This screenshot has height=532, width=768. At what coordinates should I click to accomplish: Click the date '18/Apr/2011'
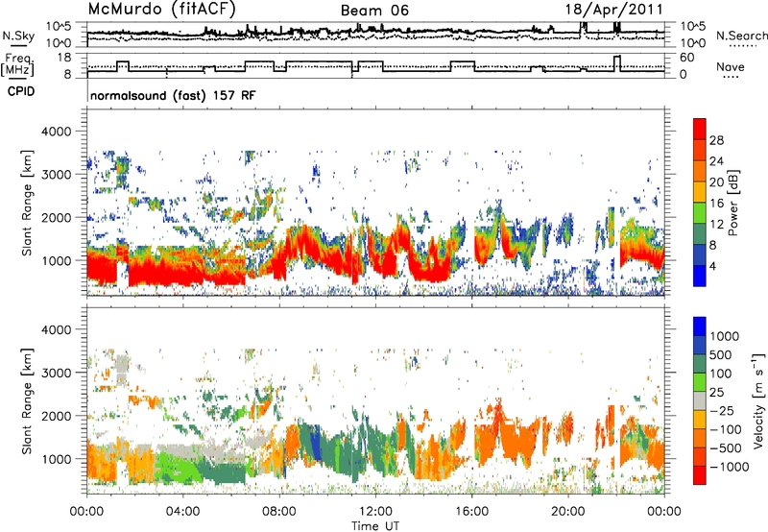(614, 10)
